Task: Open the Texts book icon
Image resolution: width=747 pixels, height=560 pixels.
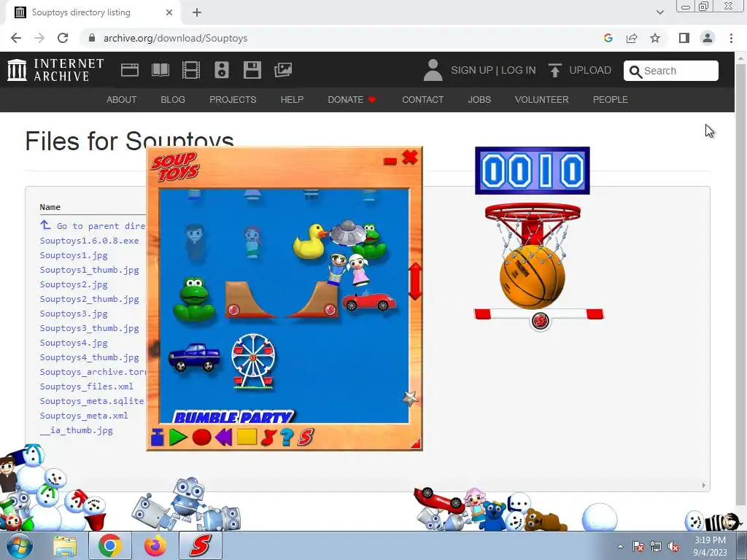Action: 160,70
